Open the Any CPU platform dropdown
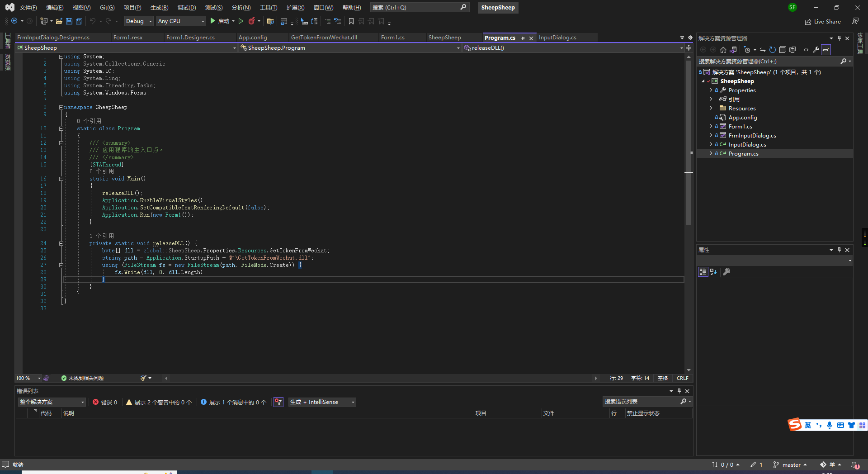The width and height of the screenshot is (868, 474). coord(180,21)
